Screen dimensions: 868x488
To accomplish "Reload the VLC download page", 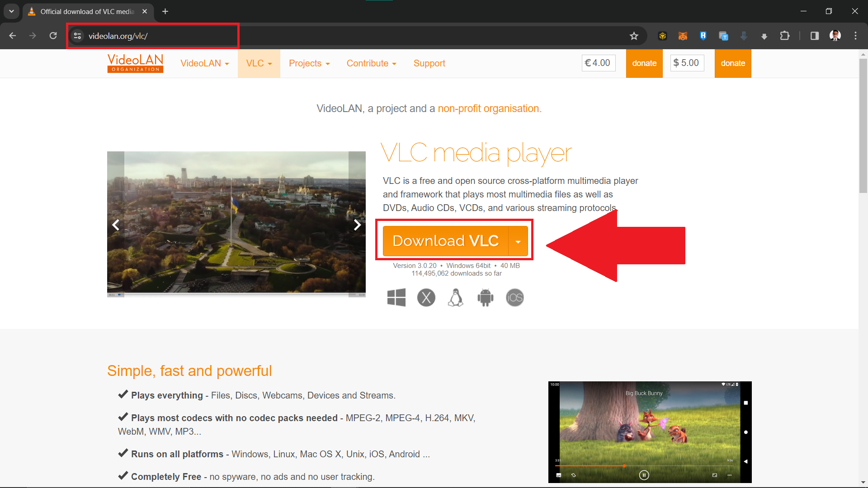I will pos(53,36).
